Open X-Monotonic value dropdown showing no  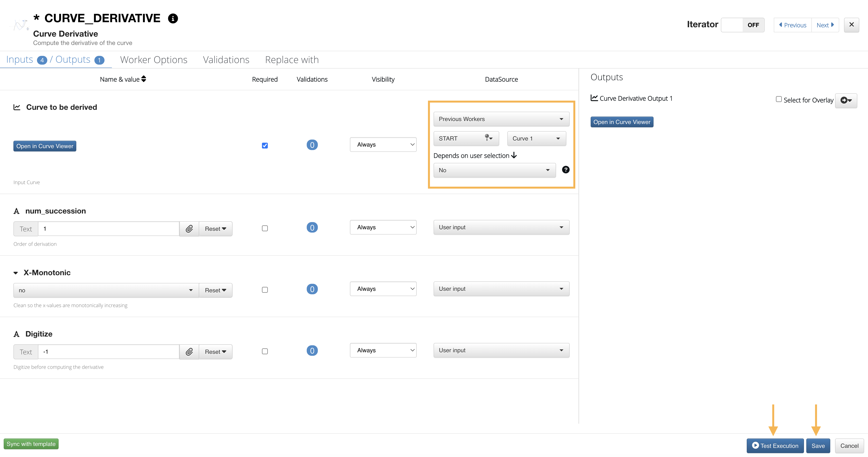coord(106,291)
